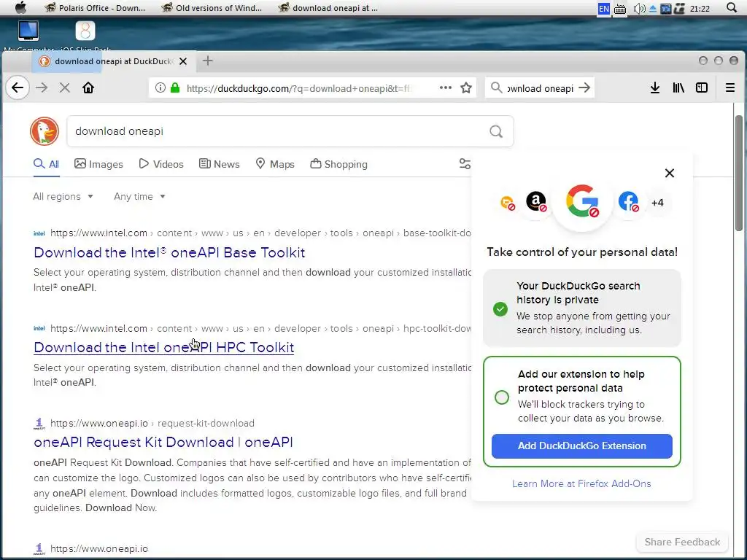Open the volume speaker icon
Image resolution: width=747 pixels, height=560 pixels.
point(639,8)
